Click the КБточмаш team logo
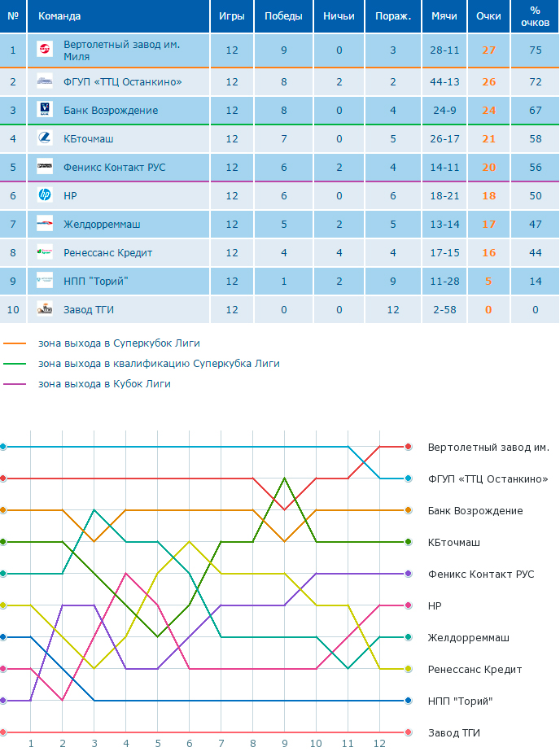This screenshot has width=560, height=756. 45,138
